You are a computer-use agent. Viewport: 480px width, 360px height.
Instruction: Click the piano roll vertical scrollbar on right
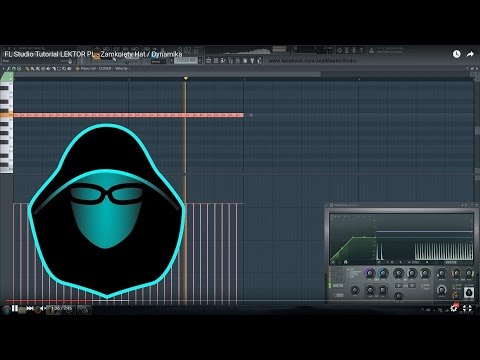click(477, 131)
